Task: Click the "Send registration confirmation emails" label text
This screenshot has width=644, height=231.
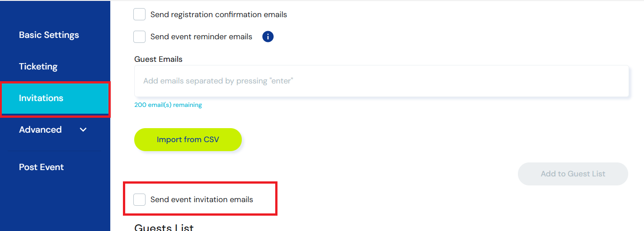Action: [x=219, y=14]
